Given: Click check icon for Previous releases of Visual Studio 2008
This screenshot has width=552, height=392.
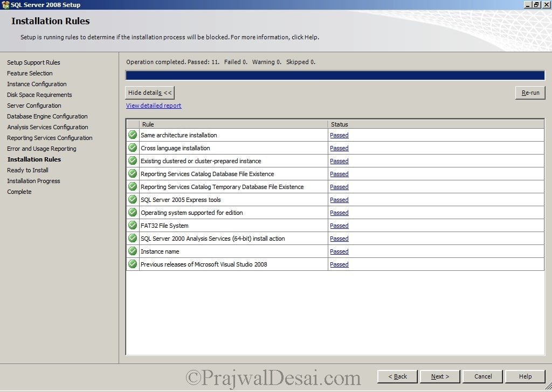Looking at the screenshot, I should pos(133,264).
